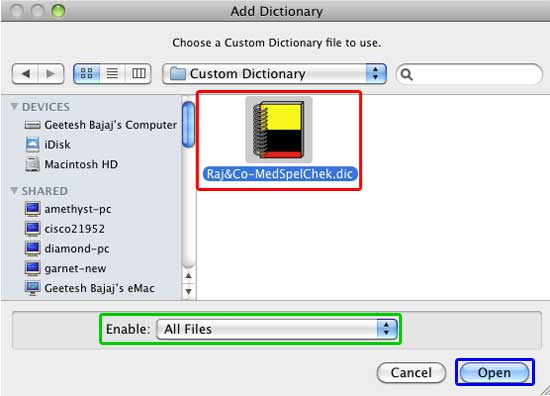Click the magnifying glass search icon
Image resolution: width=550 pixels, height=396 pixels.
pyautogui.click(x=406, y=74)
